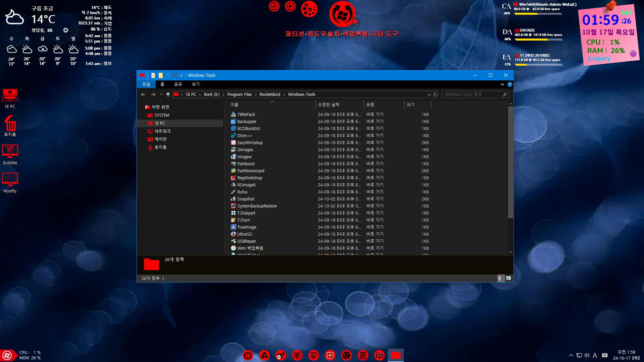Open the box with disc icon in taskbar
Viewport: 644px width, 362px height.
[281, 355]
